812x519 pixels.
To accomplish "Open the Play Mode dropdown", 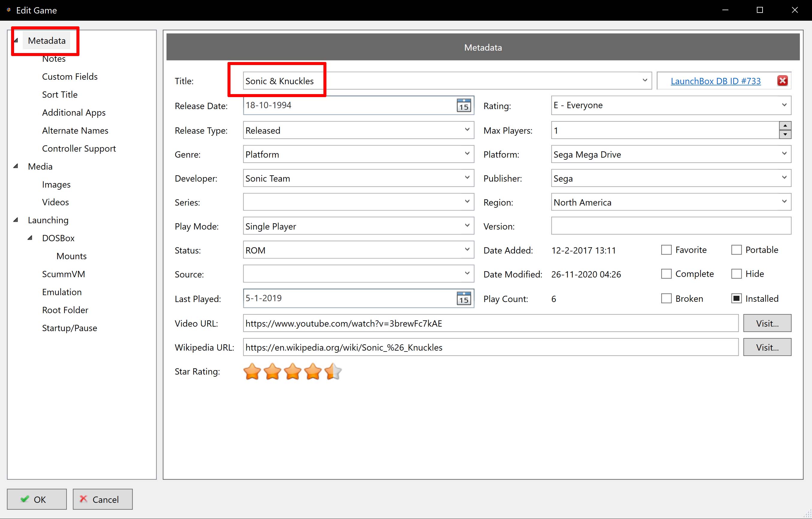I will point(467,225).
